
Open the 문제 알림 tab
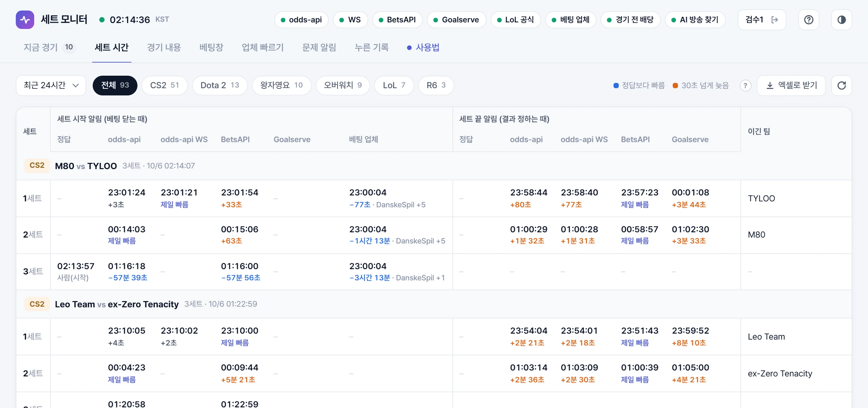(x=319, y=47)
